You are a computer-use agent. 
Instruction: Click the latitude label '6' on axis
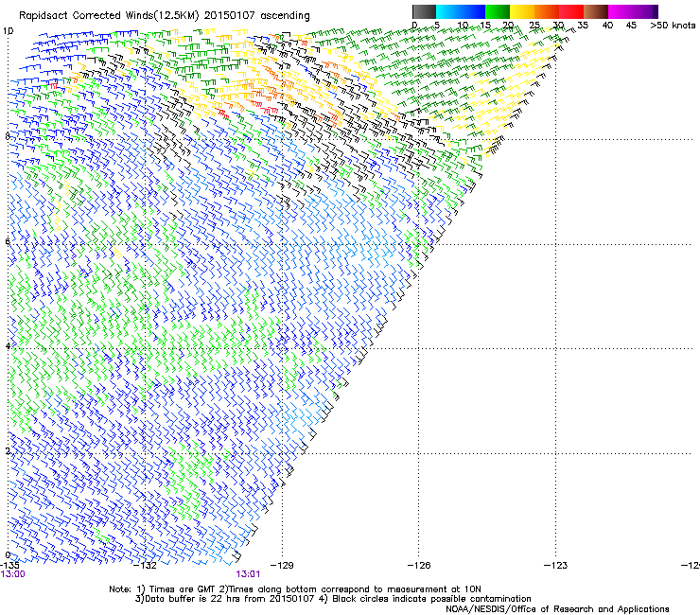8,241
